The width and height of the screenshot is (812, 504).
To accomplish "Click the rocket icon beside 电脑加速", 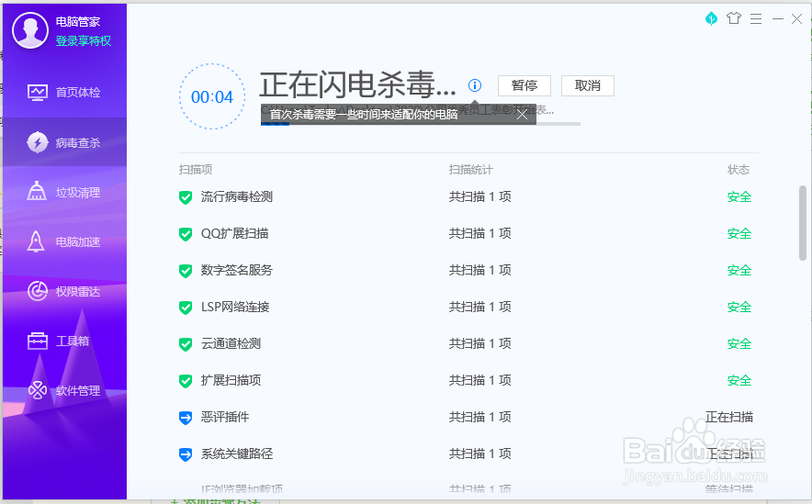I will (36, 241).
